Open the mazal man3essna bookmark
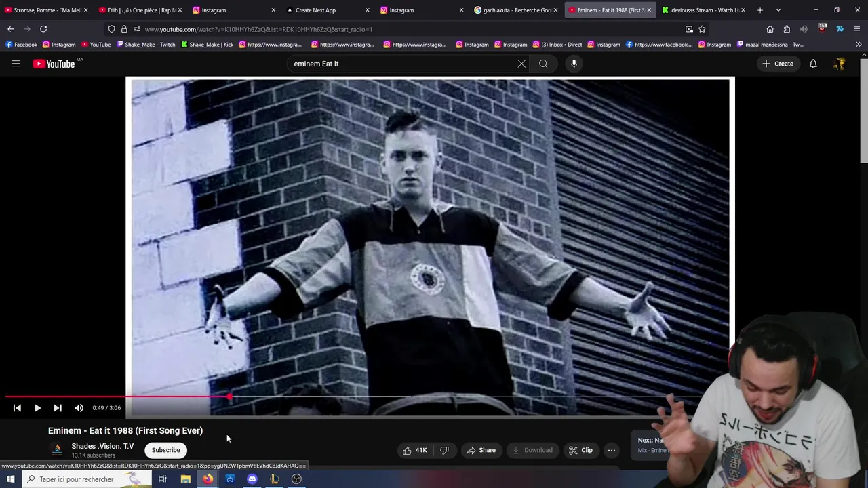 [x=770, y=45]
